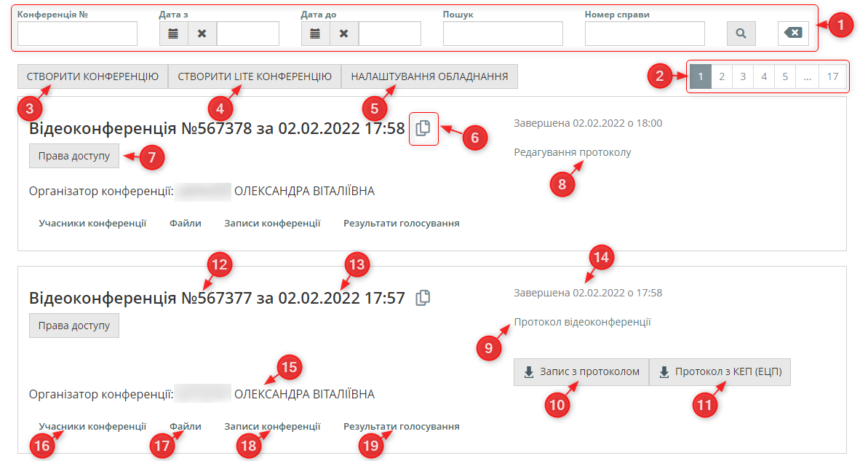
Task: Click the clear filters backspace icon
Action: click(x=793, y=34)
